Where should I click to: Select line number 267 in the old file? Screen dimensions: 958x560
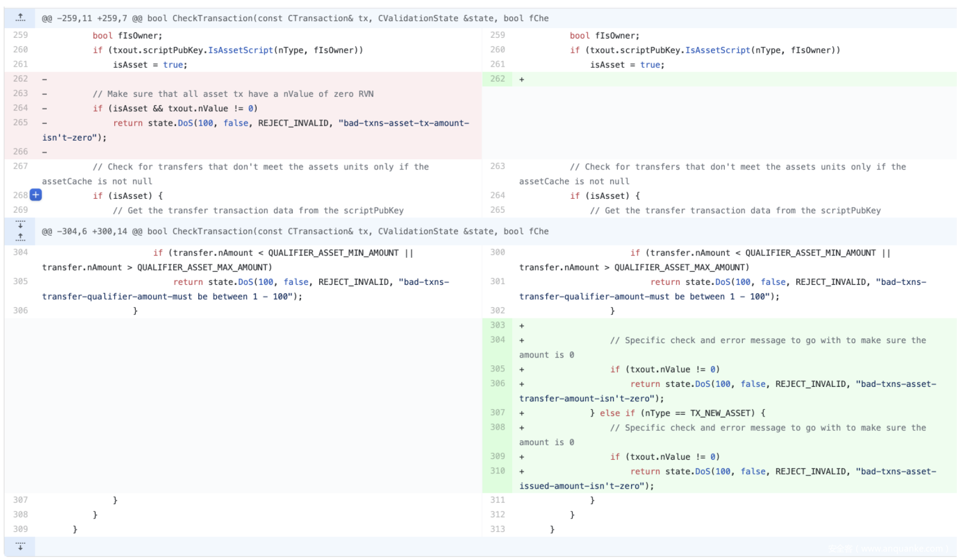[20, 166]
